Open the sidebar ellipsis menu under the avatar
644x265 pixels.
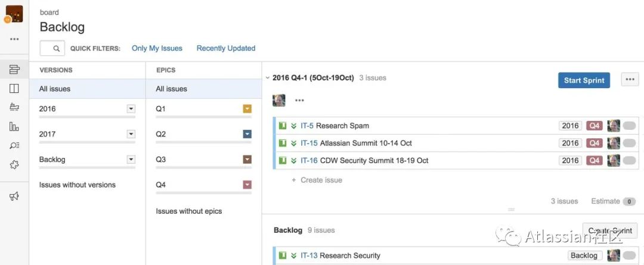[x=14, y=39]
